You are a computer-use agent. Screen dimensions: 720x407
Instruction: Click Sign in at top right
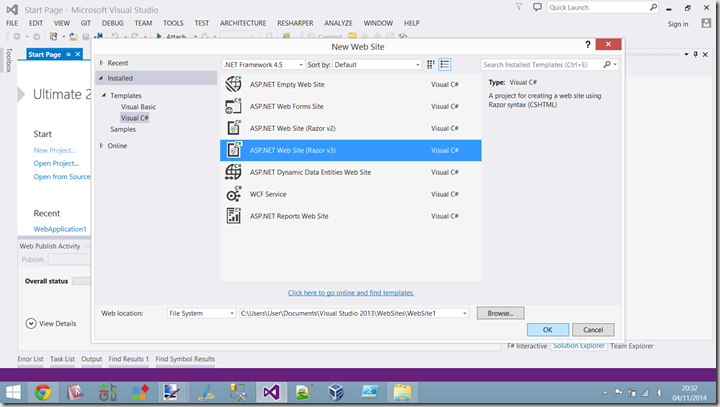678,24
